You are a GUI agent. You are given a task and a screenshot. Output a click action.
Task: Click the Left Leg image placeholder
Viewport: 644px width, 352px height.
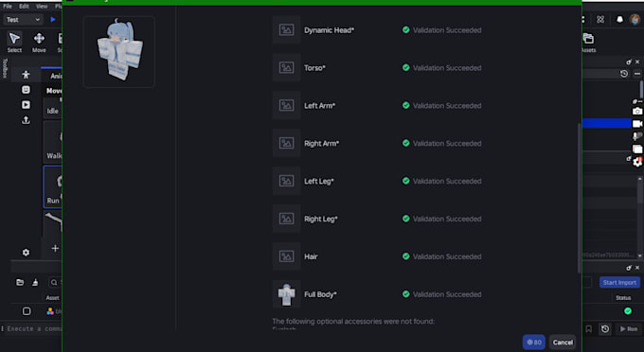coord(286,181)
